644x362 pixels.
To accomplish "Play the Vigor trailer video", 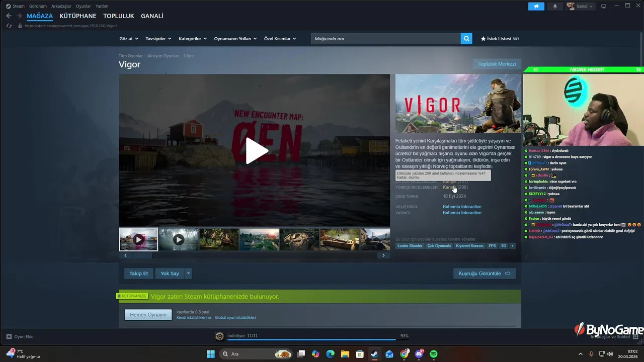I will pos(257,151).
